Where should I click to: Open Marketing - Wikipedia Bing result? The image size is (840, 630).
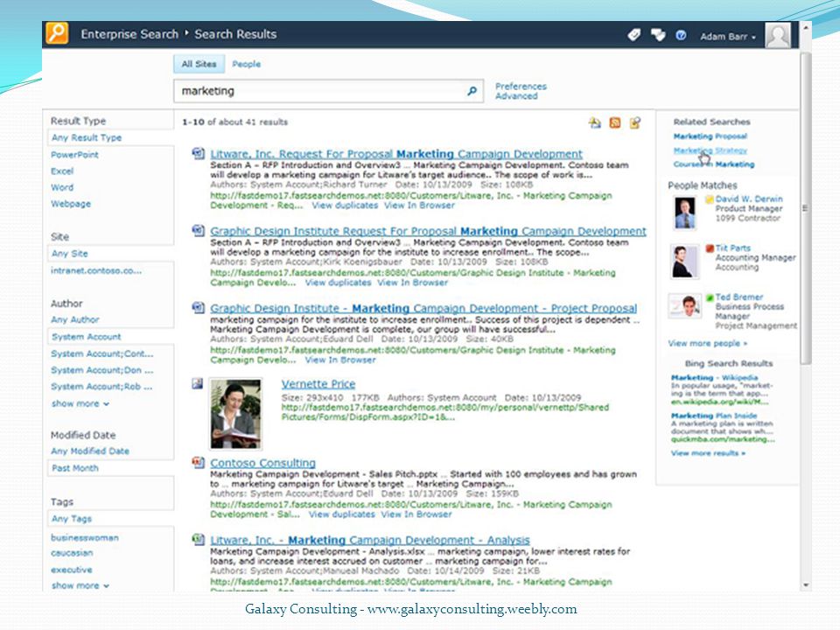click(x=714, y=378)
